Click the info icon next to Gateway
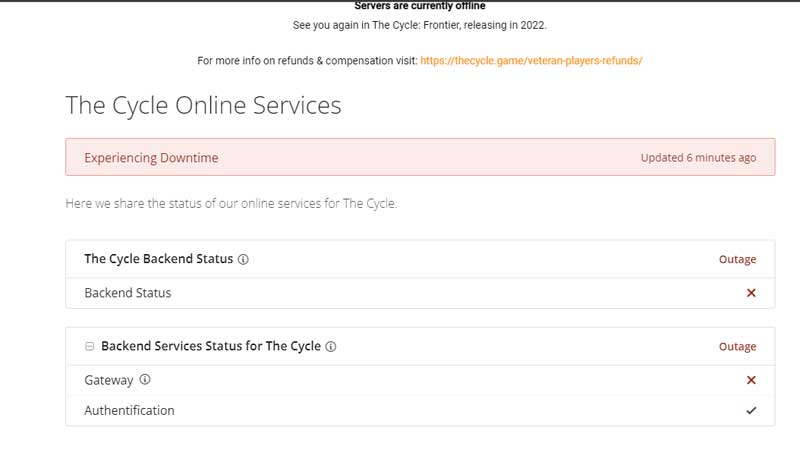 [x=145, y=380]
